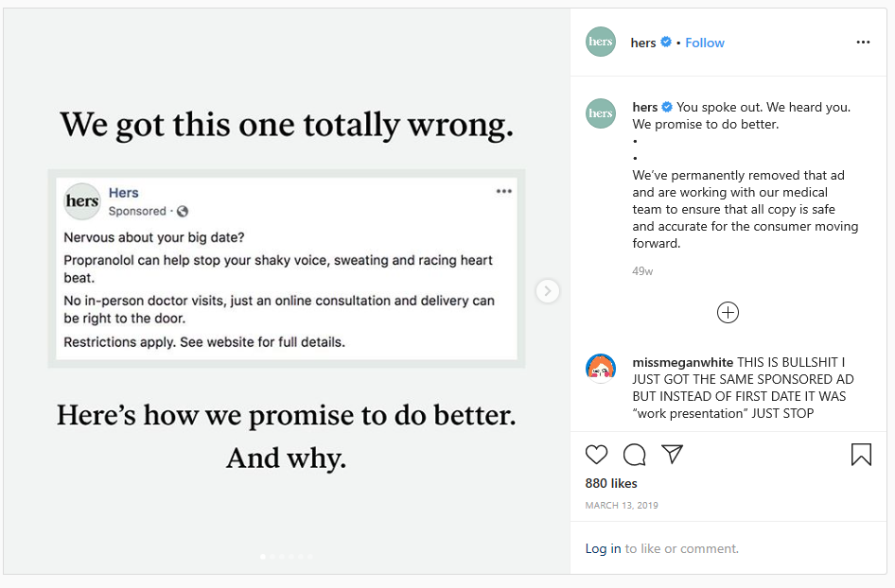Image resolution: width=895 pixels, height=588 pixels.
Task: Visit the missmeganwhite username link
Action: tap(682, 362)
